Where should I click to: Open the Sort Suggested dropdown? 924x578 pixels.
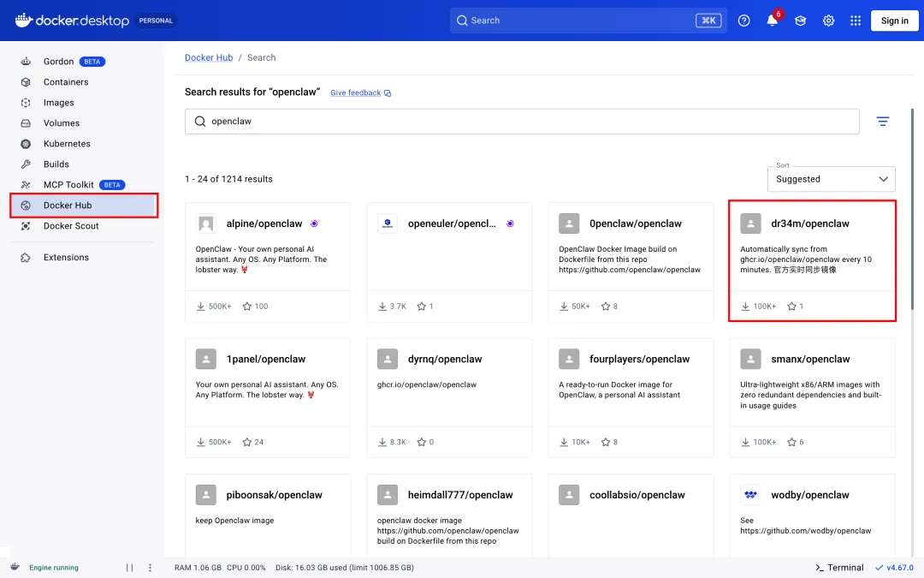tap(831, 179)
